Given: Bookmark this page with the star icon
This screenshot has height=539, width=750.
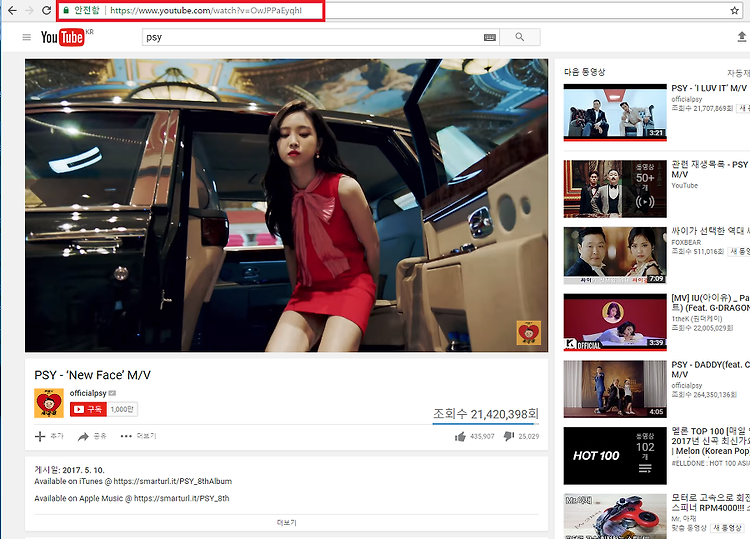Looking at the screenshot, I should [x=735, y=11].
